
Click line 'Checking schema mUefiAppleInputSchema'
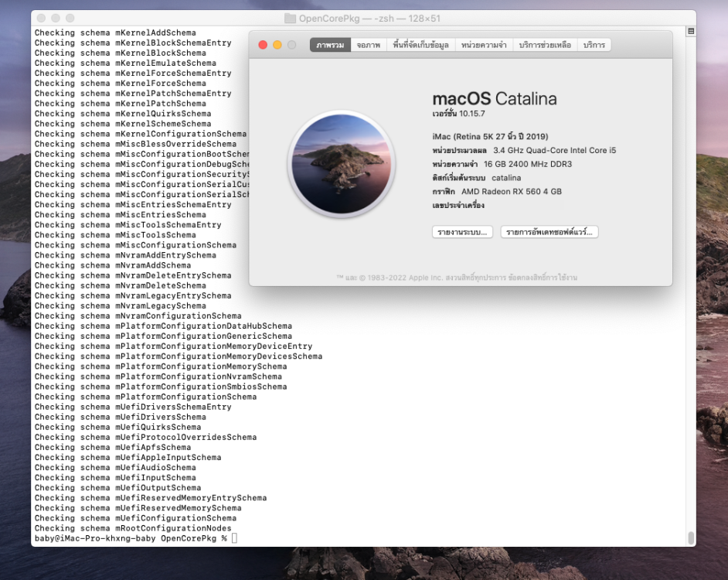(x=128, y=457)
